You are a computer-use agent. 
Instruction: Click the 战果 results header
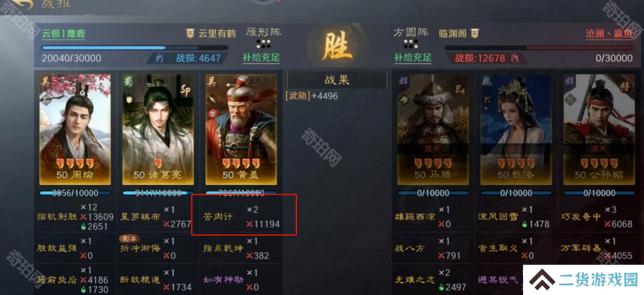[337, 80]
